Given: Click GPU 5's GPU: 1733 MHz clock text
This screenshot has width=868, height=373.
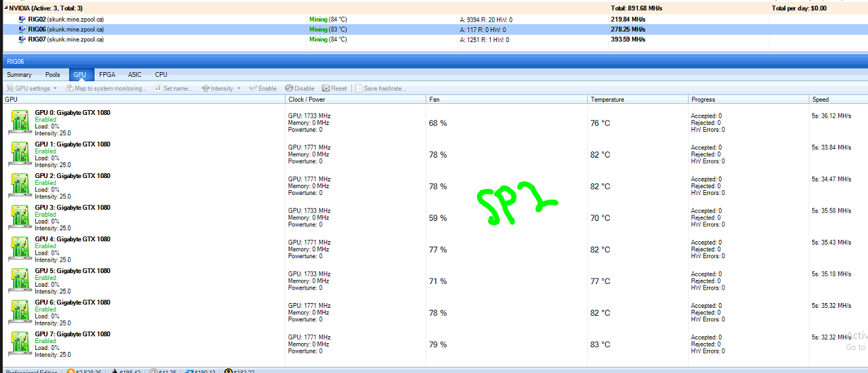Looking at the screenshot, I should (x=309, y=274).
